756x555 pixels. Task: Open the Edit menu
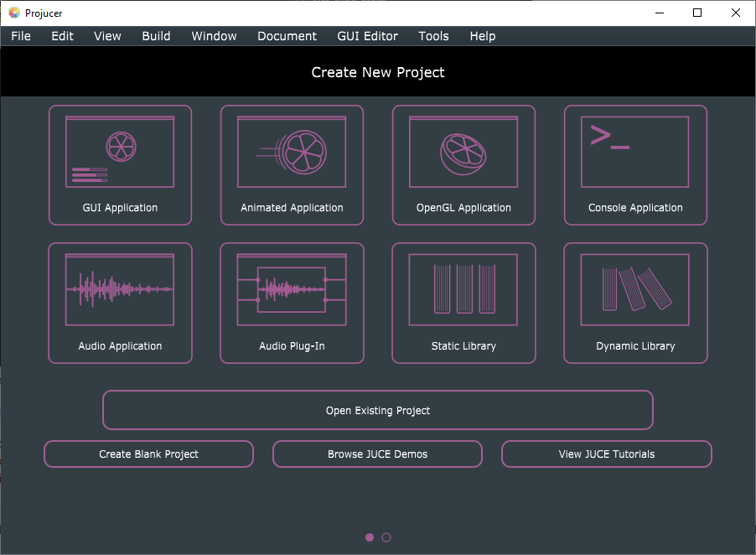click(x=62, y=36)
